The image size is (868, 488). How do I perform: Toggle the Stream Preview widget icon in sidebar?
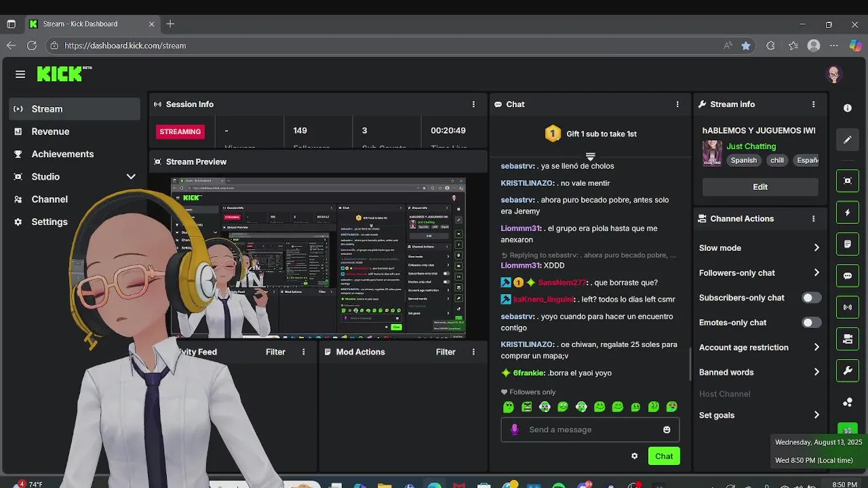(x=848, y=181)
